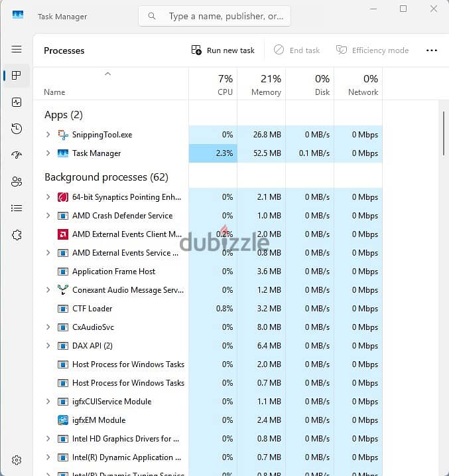Select the Processes sidebar icon
This screenshot has width=449, height=476.
[17, 75]
